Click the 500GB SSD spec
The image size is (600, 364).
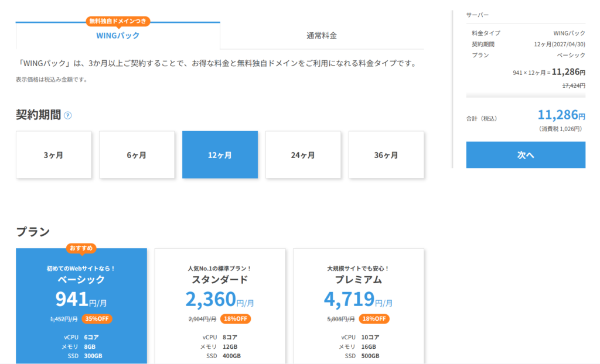click(370, 356)
